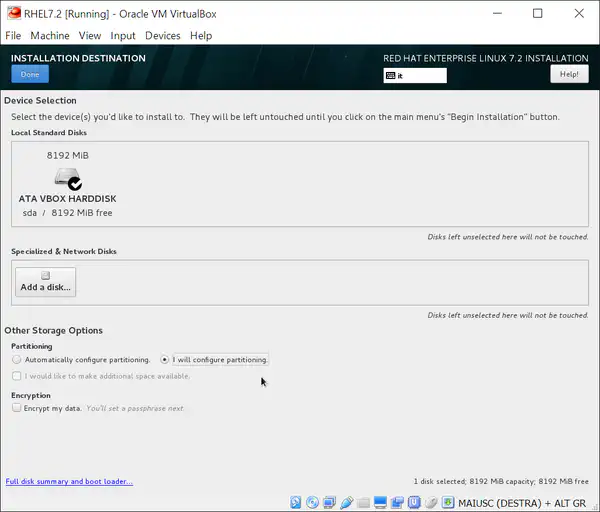Click the Add a disk icon
Viewport: 600px width, 512px height.
click(x=45, y=276)
